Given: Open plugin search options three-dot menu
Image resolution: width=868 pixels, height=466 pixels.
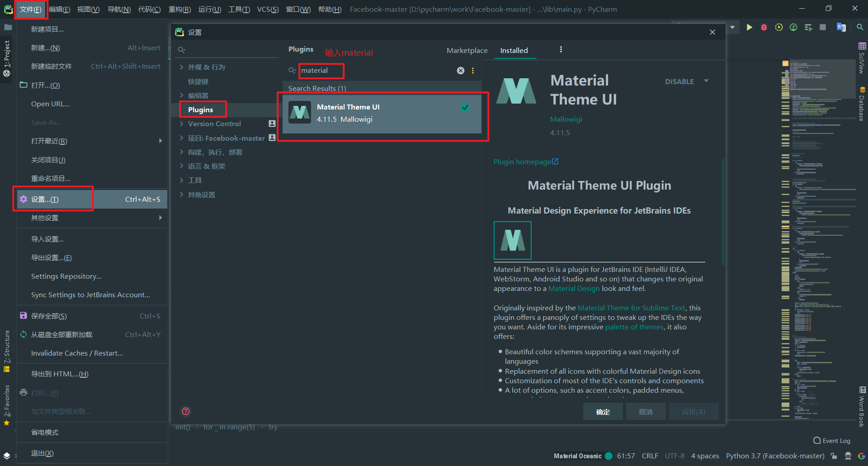Looking at the screenshot, I should coord(473,71).
